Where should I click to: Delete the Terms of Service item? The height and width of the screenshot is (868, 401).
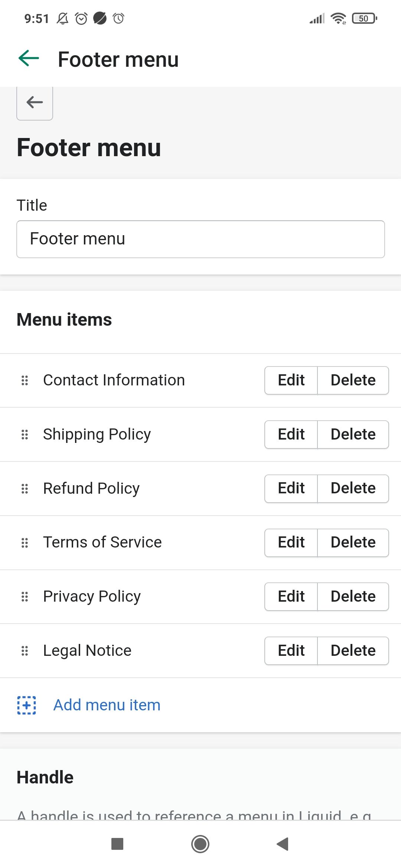353,543
